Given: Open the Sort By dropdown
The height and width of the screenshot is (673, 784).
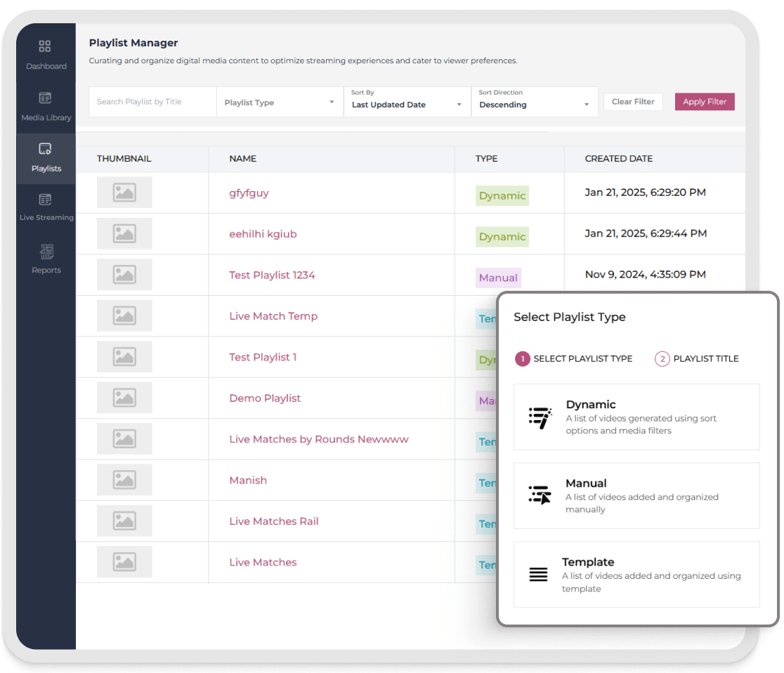Looking at the screenshot, I should [407, 103].
